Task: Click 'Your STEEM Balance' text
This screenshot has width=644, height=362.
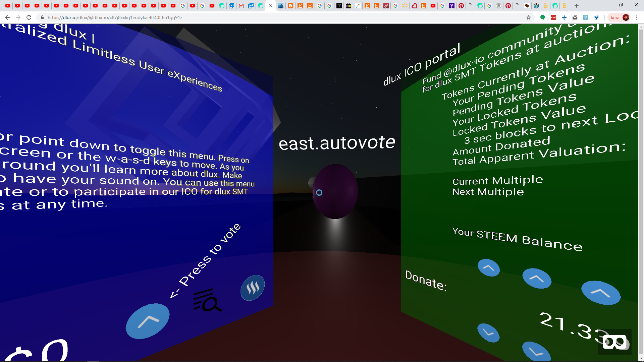Action: tap(517, 239)
